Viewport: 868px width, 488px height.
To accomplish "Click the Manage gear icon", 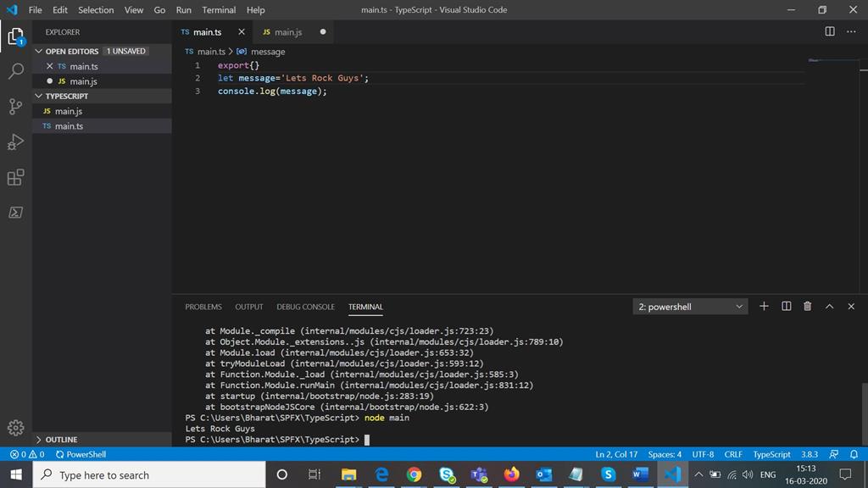I will [15, 428].
